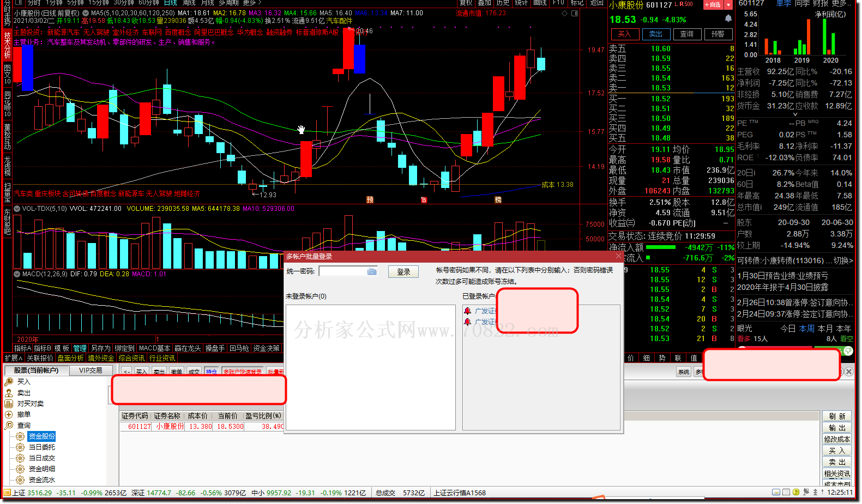This screenshot has height=504, width=862.
Task: Click the list sheet icon in status bar
Action: 786,492
